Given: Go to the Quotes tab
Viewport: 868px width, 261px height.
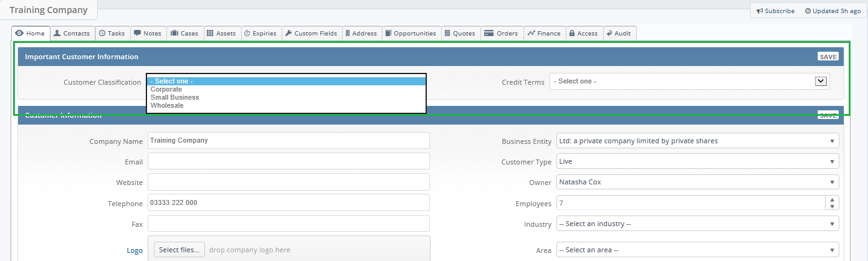Looking at the screenshot, I should pyautogui.click(x=460, y=33).
